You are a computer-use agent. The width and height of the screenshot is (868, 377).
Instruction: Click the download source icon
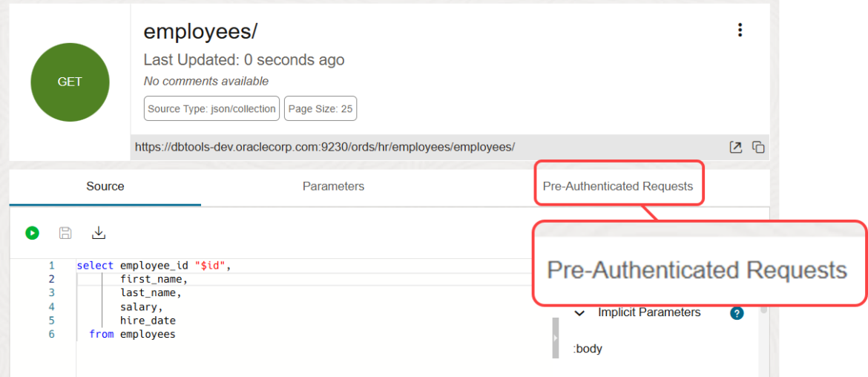pos(99,233)
